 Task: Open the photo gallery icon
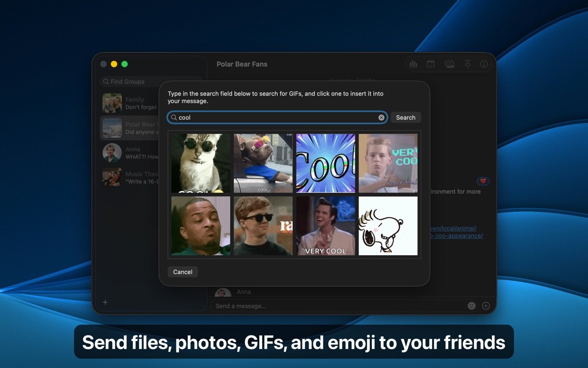[x=449, y=64]
